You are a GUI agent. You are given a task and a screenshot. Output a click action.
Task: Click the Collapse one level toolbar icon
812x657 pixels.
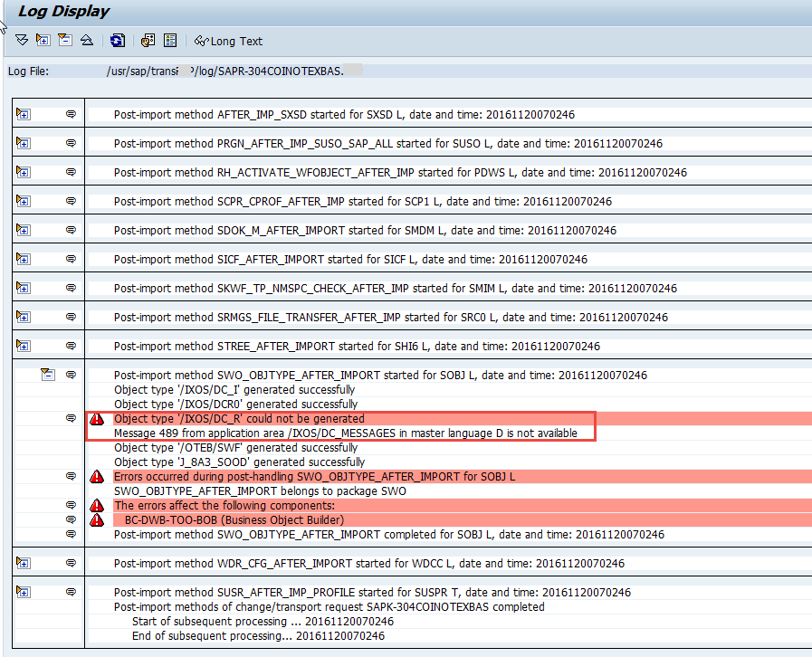click(65, 41)
